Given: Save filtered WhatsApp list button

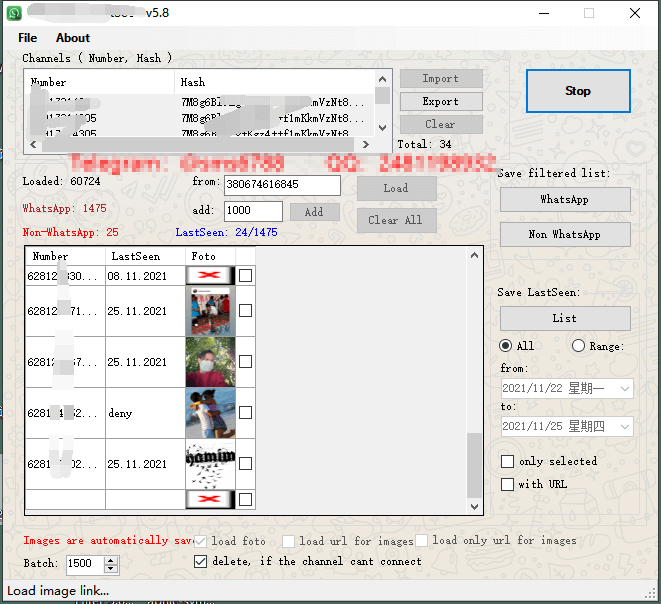Looking at the screenshot, I should [x=565, y=199].
